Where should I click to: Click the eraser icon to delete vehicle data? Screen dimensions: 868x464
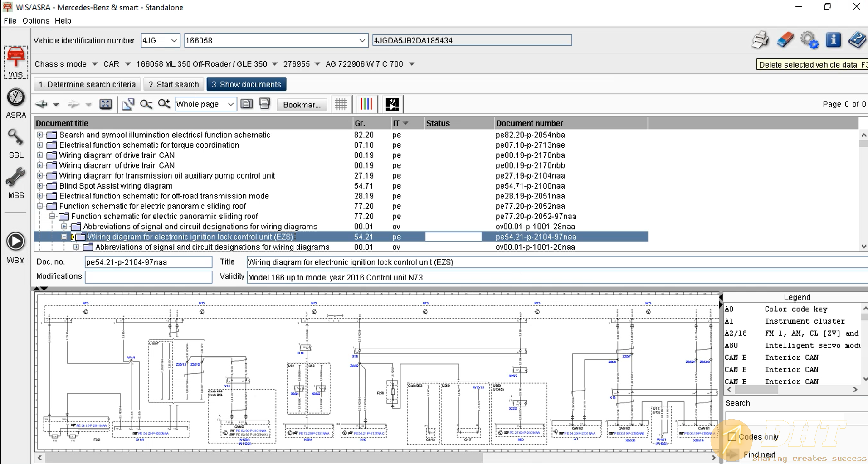[x=785, y=40]
